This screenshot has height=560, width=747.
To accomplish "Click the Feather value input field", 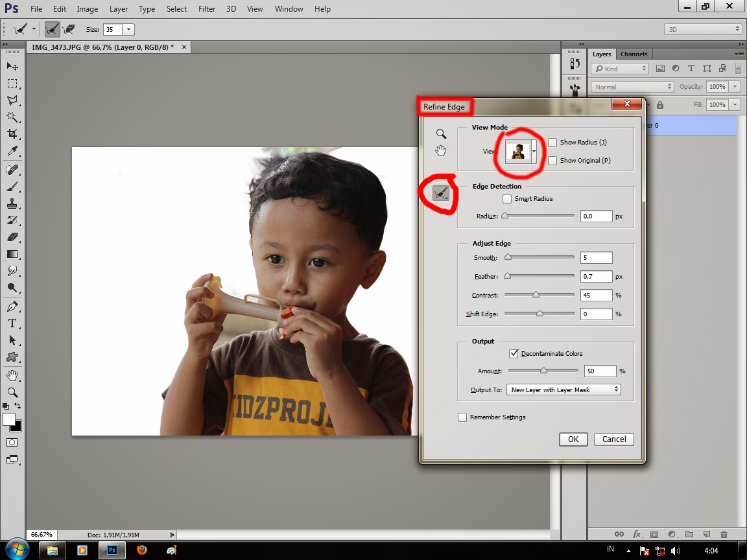I will point(596,276).
